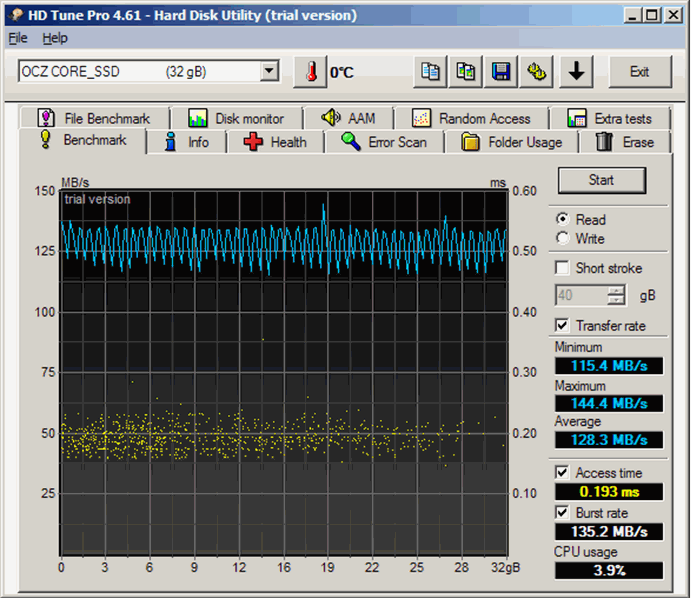Click the Minimum 115.4 MB/s value
Screen dimensions: 691x598
point(609,366)
